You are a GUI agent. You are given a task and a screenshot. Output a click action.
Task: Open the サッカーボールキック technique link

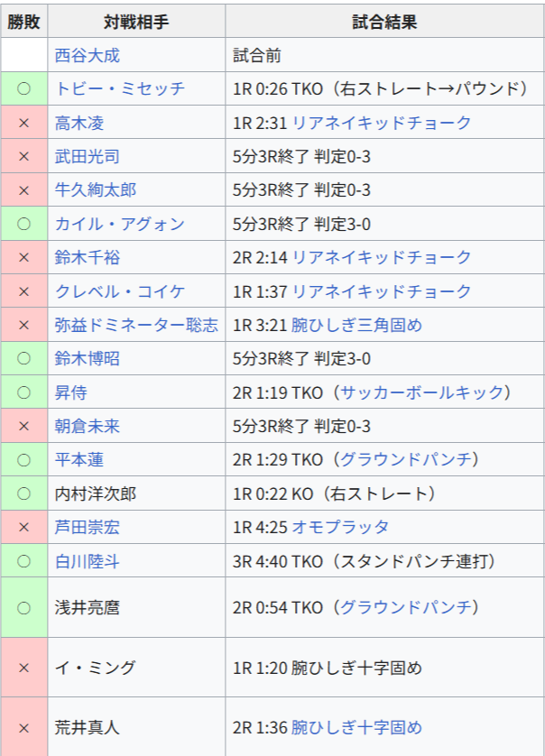click(422, 392)
